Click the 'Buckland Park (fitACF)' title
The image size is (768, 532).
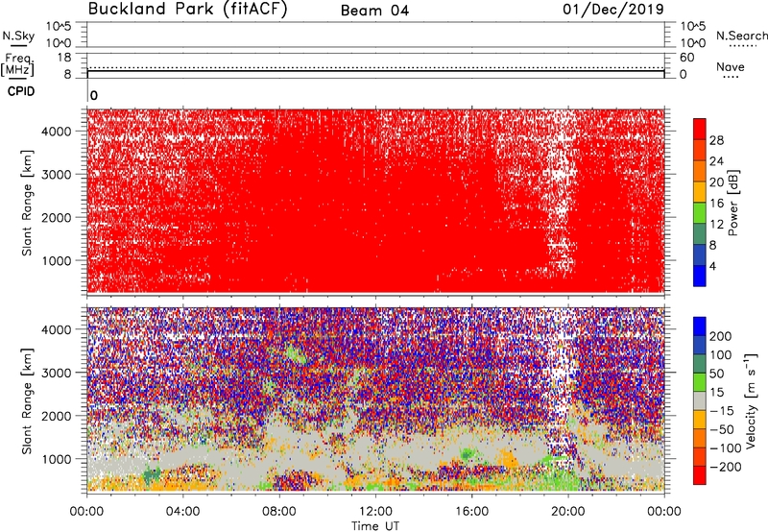(188, 10)
